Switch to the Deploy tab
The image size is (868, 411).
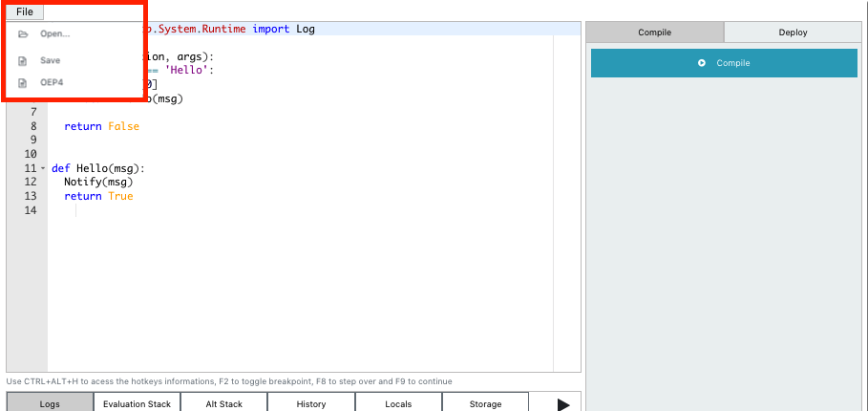point(793,32)
